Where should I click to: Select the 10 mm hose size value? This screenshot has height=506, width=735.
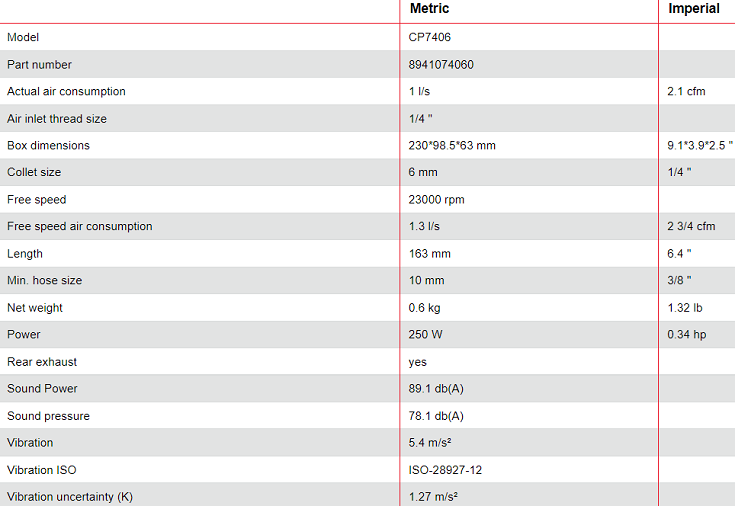point(426,281)
